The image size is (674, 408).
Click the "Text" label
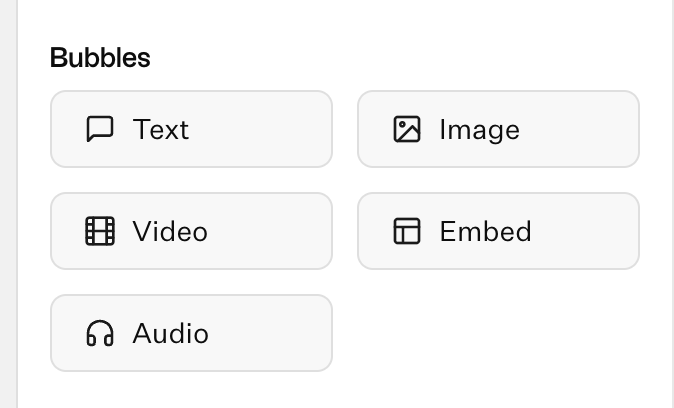click(x=160, y=129)
